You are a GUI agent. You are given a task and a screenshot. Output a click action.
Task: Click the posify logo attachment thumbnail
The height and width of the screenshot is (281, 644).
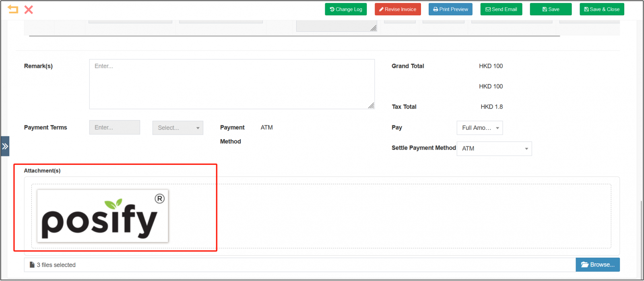tap(103, 216)
